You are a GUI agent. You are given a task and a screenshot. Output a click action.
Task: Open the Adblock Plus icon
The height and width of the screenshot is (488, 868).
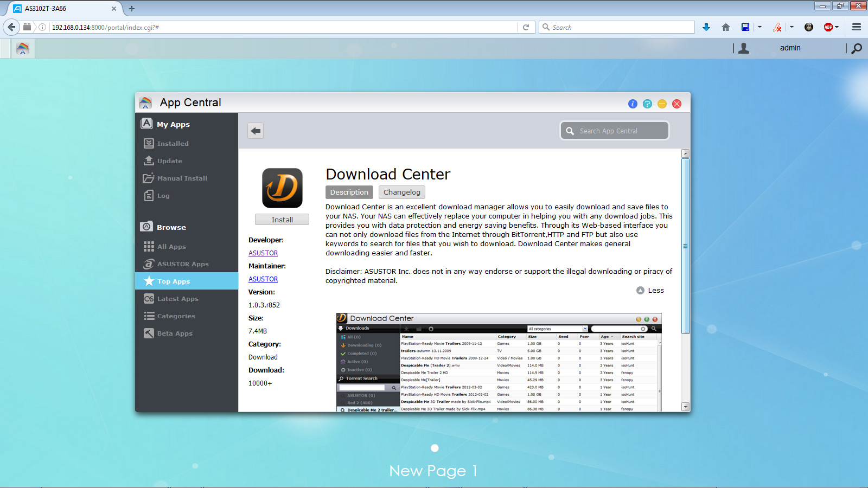828,27
